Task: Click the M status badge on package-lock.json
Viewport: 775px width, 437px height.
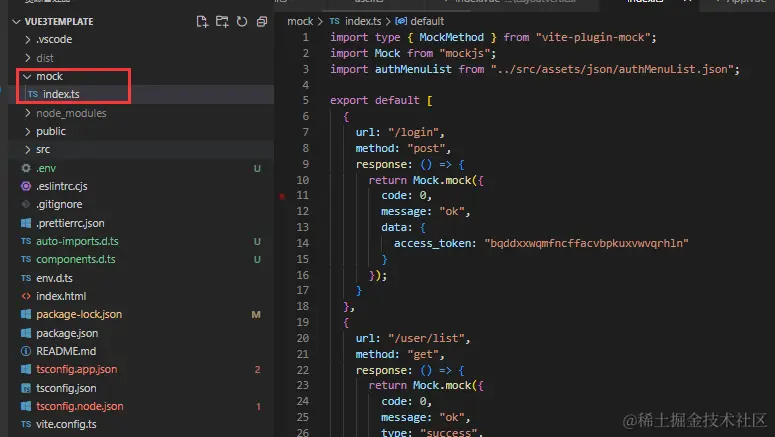Action: click(256, 315)
